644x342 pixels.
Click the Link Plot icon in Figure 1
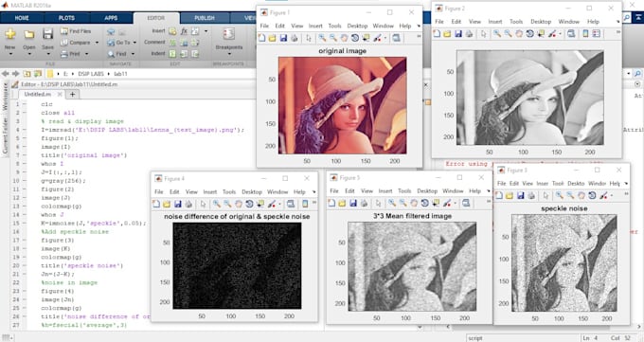396,38
